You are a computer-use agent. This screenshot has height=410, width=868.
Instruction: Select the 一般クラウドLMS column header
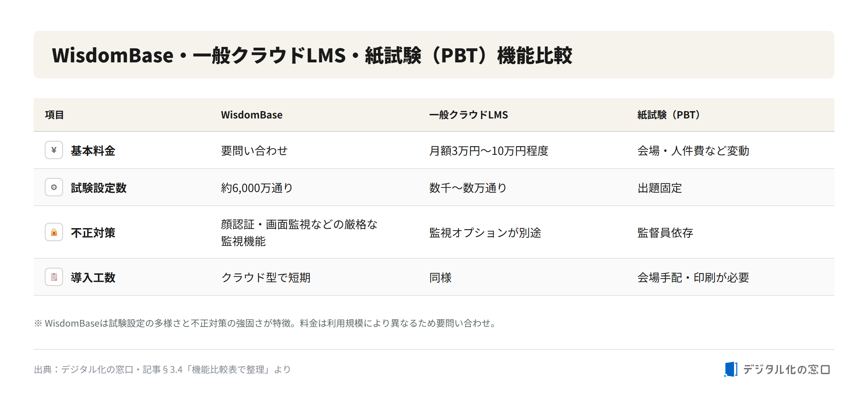coord(469,115)
